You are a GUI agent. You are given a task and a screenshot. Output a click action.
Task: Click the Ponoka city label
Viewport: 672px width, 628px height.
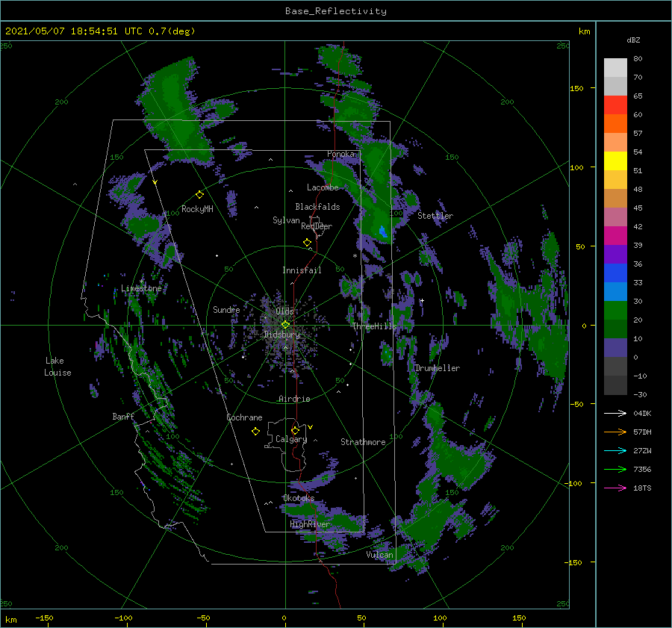pyautogui.click(x=340, y=154)
